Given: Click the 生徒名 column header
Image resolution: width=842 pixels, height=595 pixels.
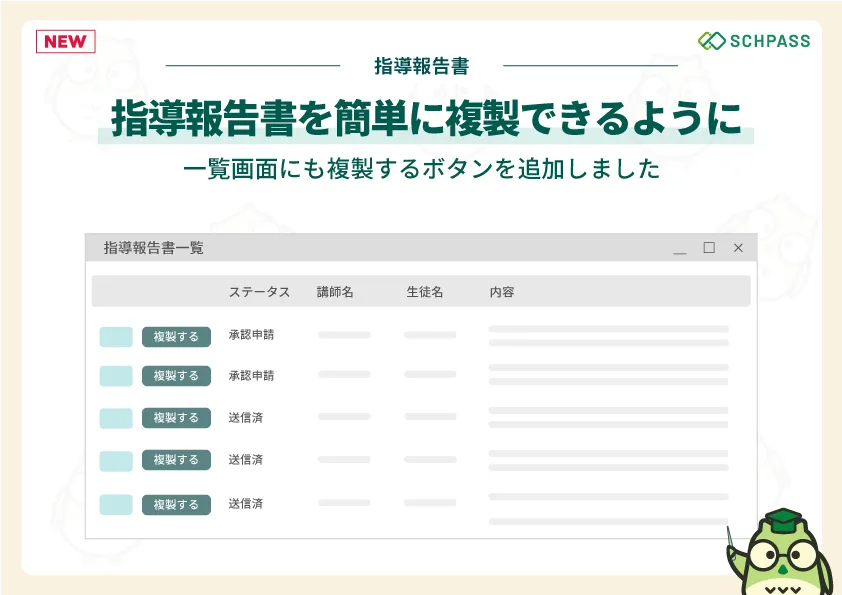Looking at the screenshot, I should [424, 292].
